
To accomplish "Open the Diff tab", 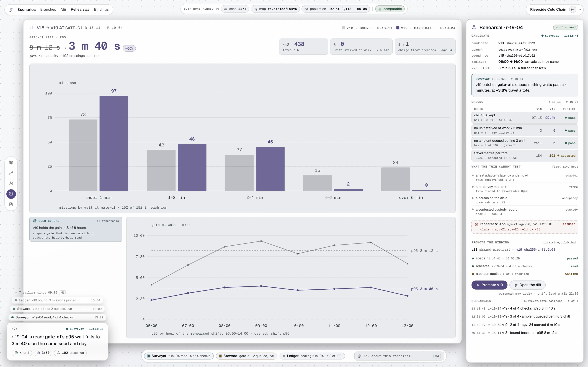I will coord(63,10).
